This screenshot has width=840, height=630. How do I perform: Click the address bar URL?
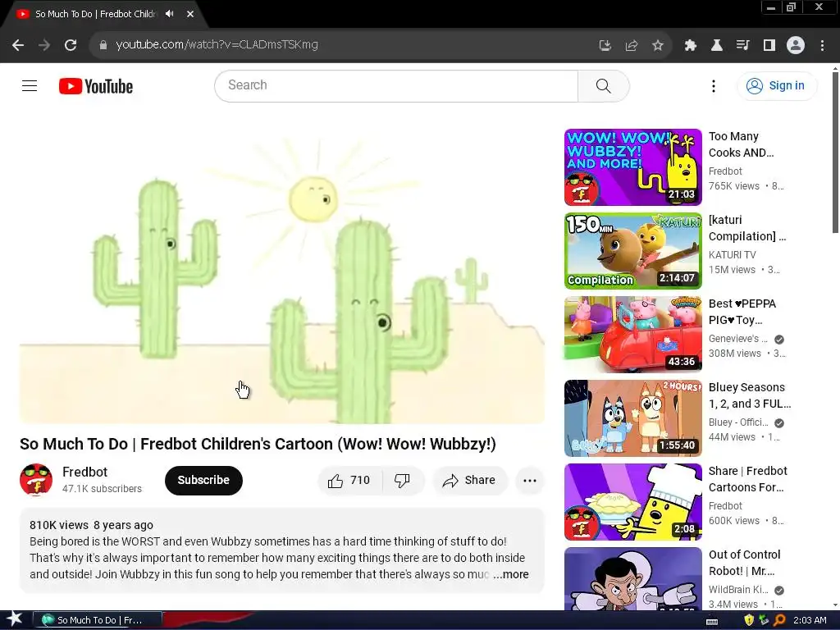tap(217, 44)
